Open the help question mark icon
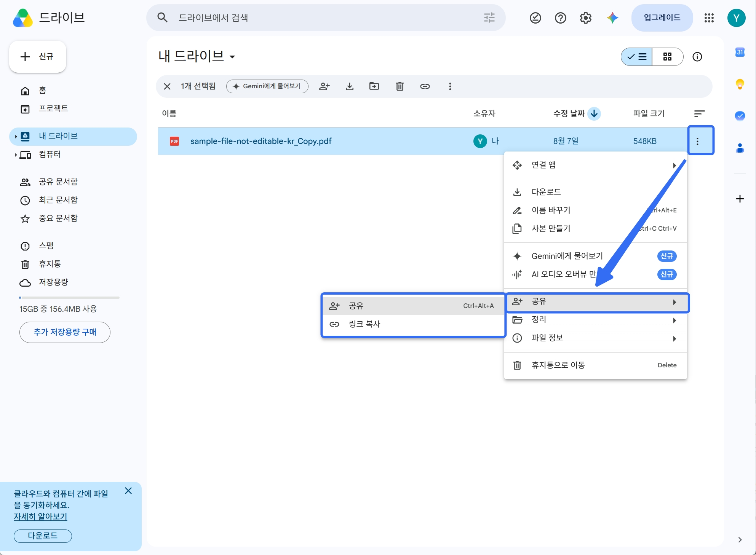The height and width of the screenshot is (555, 756). [560, 18]
